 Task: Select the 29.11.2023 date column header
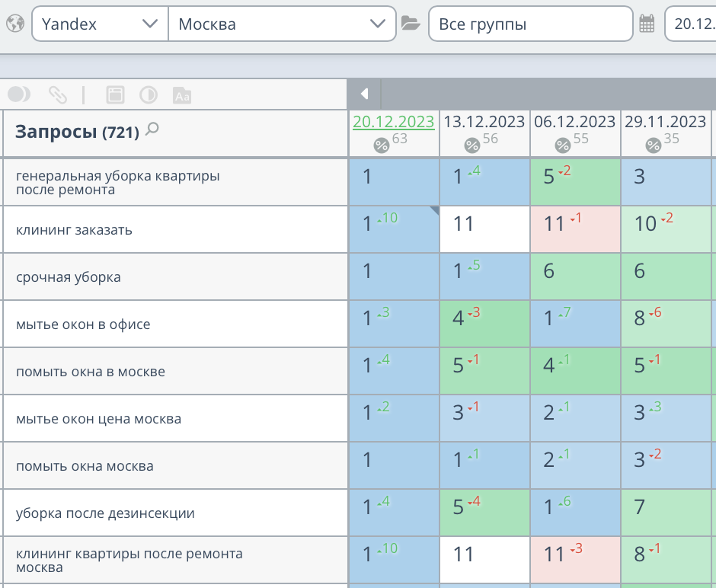coord(665,121)
